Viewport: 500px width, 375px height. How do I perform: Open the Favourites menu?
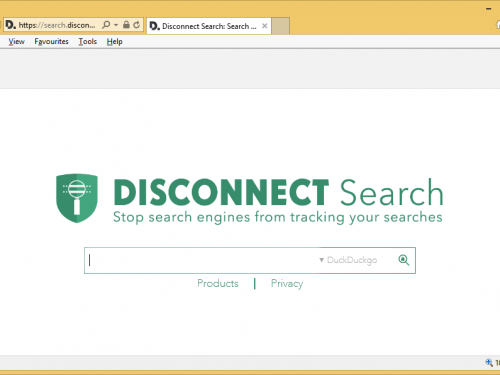point(52,42)
